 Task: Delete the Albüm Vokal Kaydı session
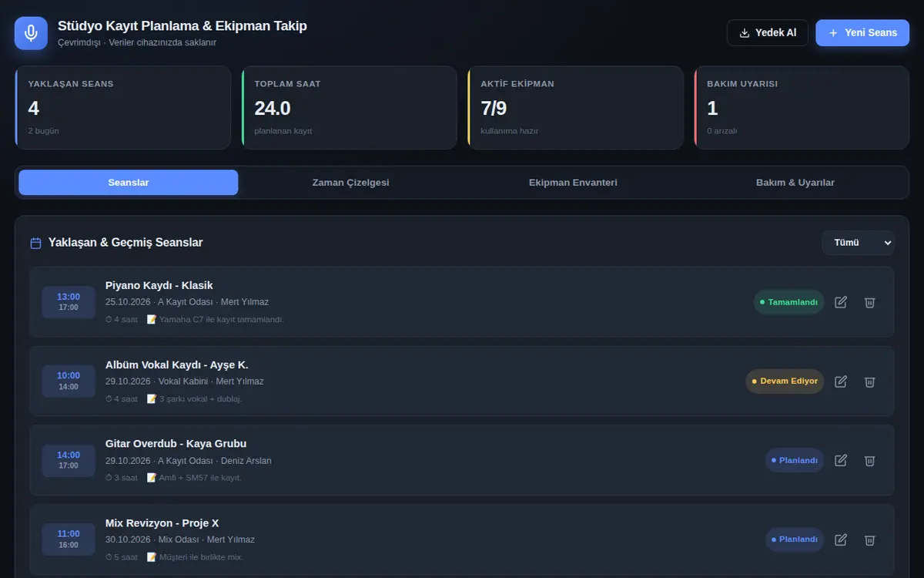click(869, 381)
